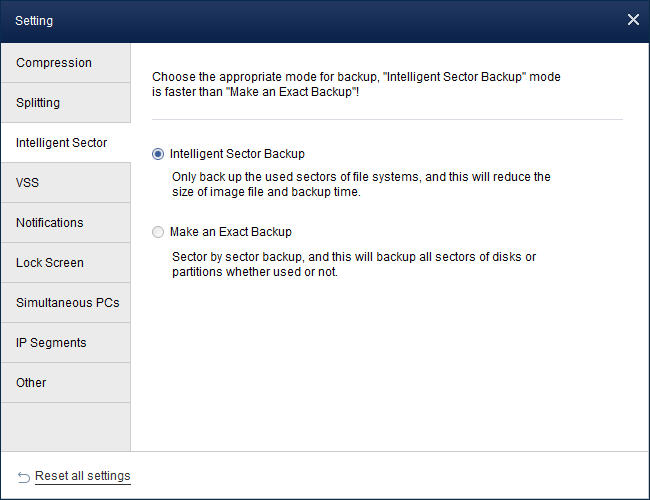This screenshot has width=650, height=500.
Task: Click the Setting title bar text
Action: point(34,20)
